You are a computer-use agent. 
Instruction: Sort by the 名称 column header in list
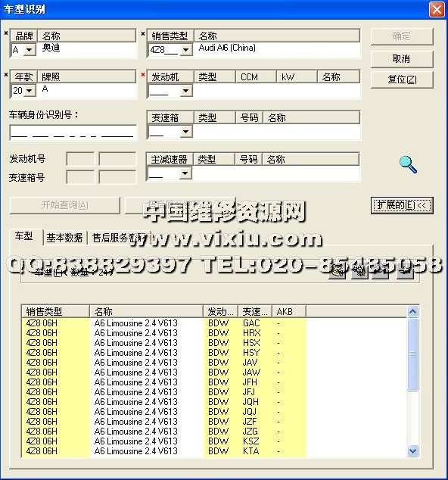pyautogui.click(x=146, y=312)
